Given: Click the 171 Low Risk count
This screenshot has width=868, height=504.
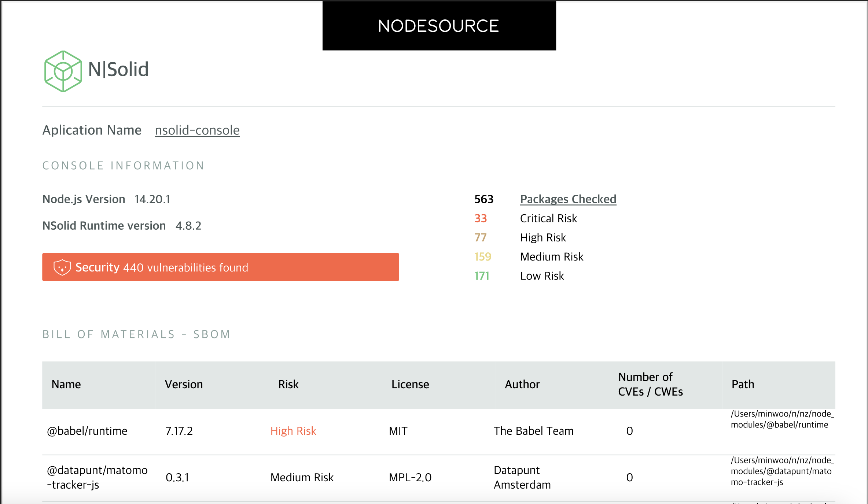Looking at the screenshot, I should (x=482, y=276).
